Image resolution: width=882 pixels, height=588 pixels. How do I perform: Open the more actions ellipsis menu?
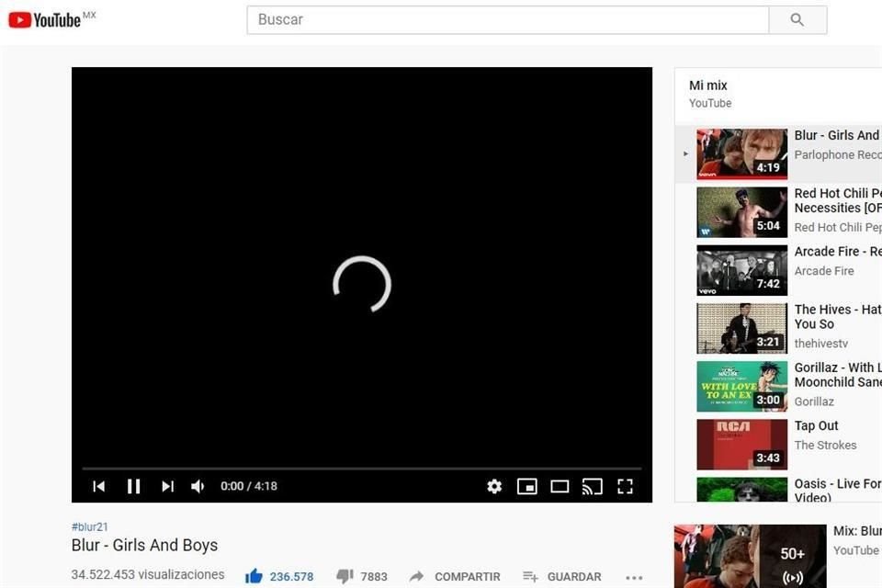[634, 577]
